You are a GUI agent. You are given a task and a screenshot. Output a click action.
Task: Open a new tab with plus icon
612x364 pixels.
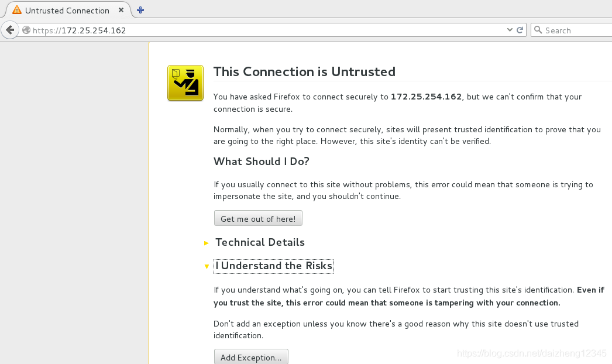[140, 10]
